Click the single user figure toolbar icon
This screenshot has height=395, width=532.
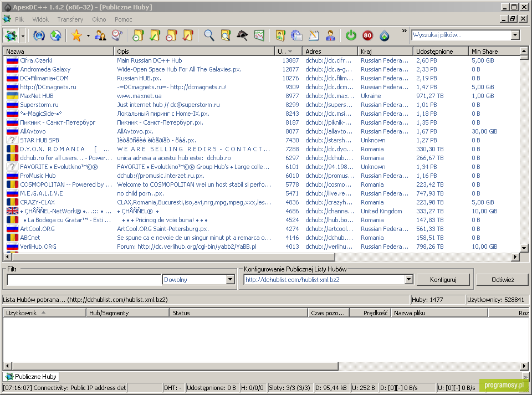point(330,35)
